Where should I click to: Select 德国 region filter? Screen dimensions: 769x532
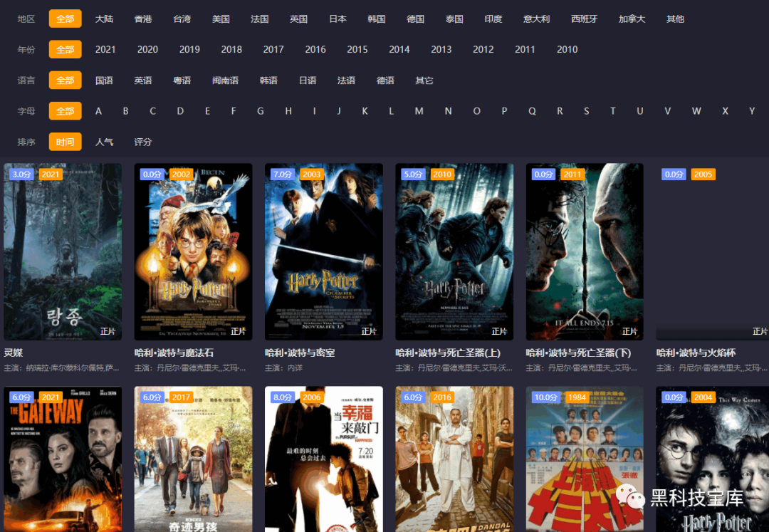click(415, 19)
